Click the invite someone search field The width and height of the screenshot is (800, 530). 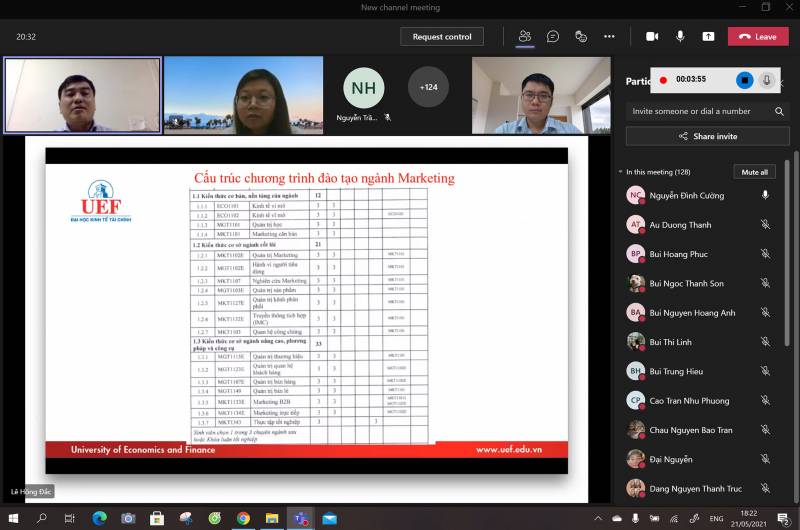coord(700,111)
